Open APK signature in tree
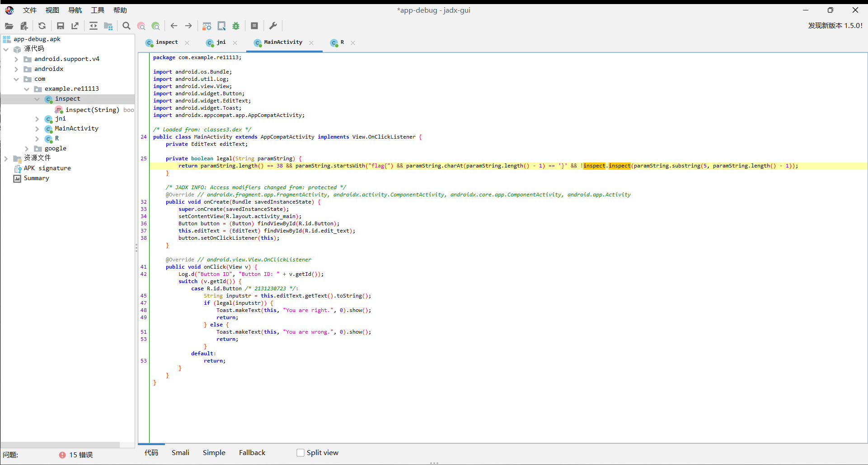The image size is (868, 465). click(x=47, y=168)
